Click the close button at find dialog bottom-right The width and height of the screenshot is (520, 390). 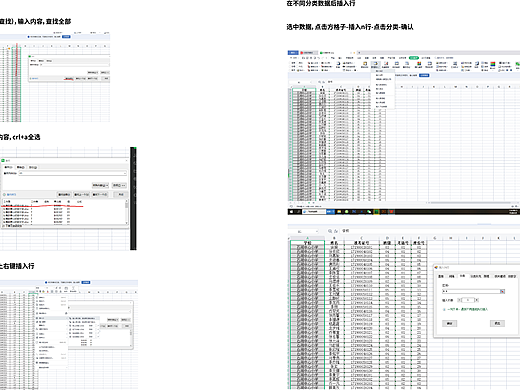click(121, 194)
